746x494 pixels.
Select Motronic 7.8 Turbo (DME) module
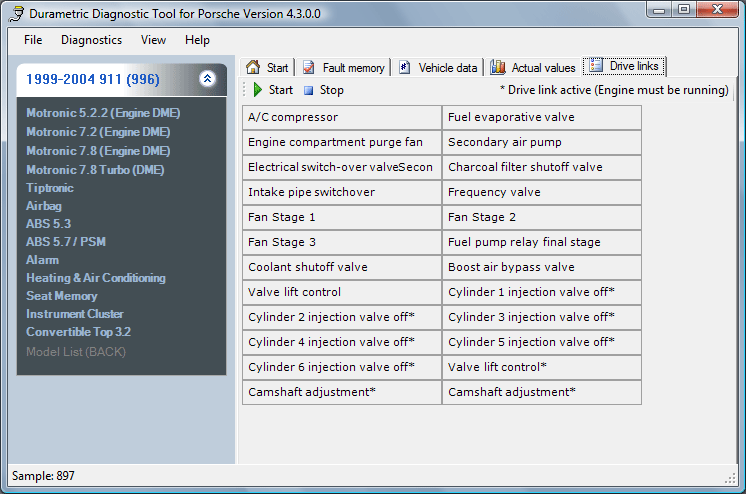pos(95,170)
